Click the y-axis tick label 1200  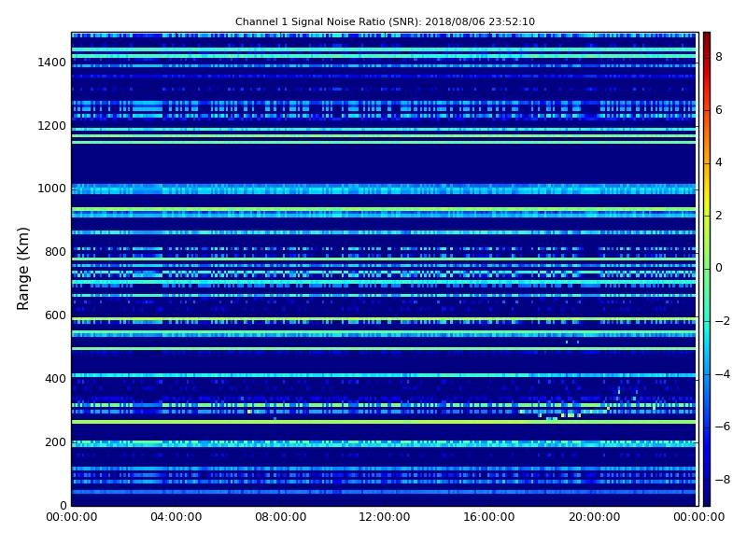pos(52,126)
